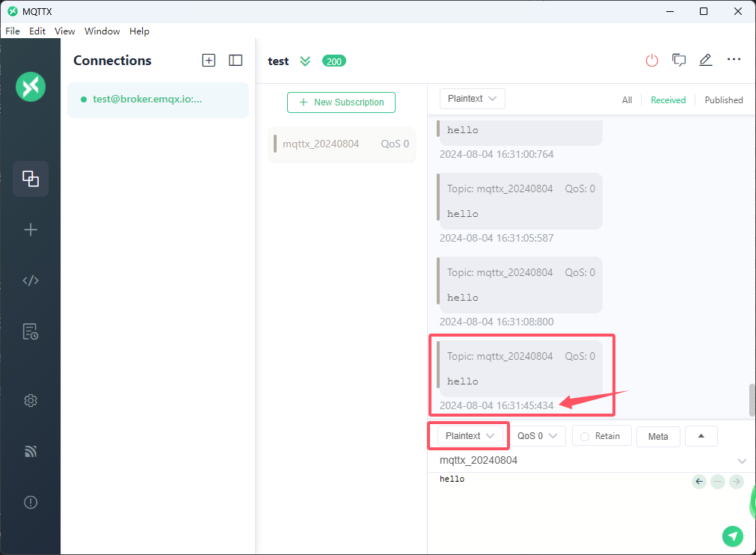Open the three-dot more options menu
This screenshot has width=756, height=555.
pos(734,60)
